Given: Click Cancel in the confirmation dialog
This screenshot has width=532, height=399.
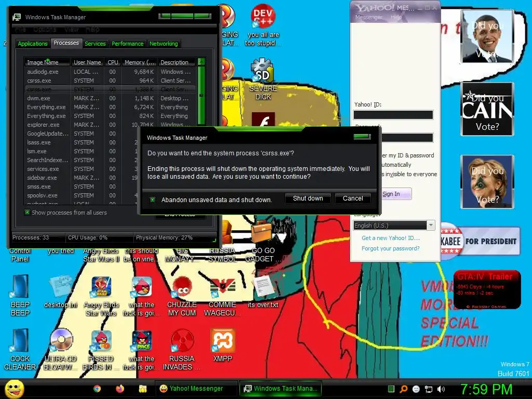Looking at the screenshot, I should point(353,198).
